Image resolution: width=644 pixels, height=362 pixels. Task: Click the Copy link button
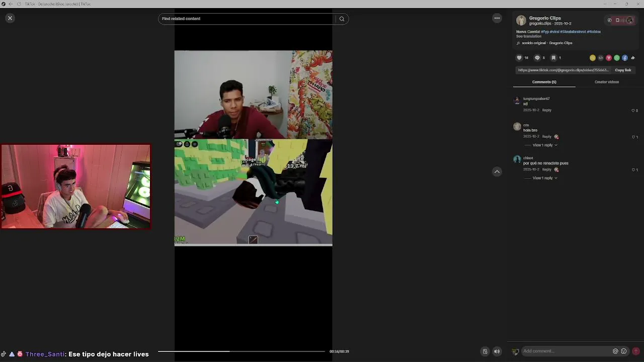coord(623,70)
